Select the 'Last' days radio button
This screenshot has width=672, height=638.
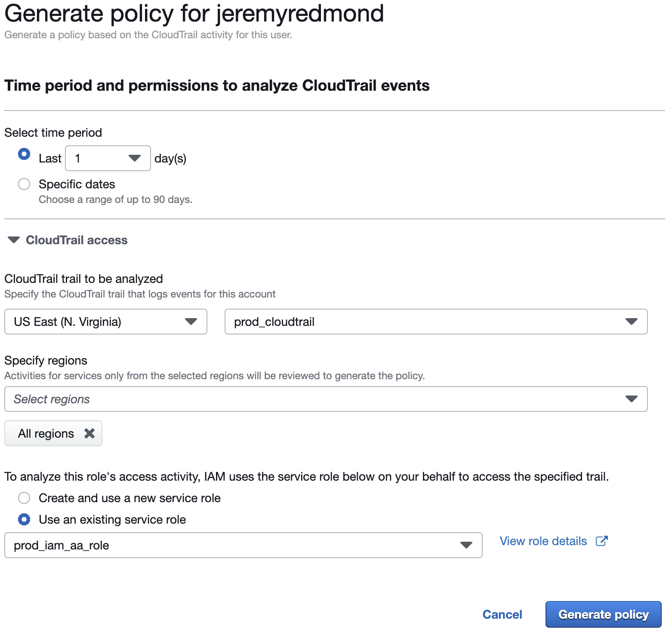[x=24, y=154]
